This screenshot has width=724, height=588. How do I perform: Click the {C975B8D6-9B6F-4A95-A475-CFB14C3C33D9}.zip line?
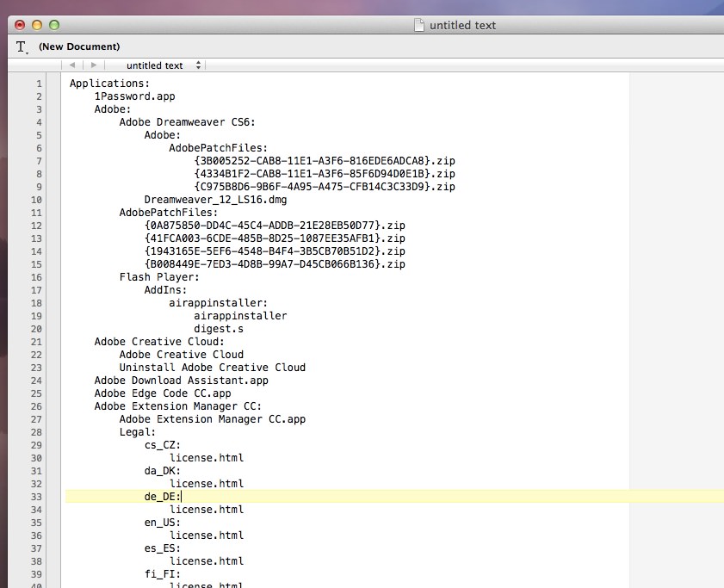click(x=325, y=187)
